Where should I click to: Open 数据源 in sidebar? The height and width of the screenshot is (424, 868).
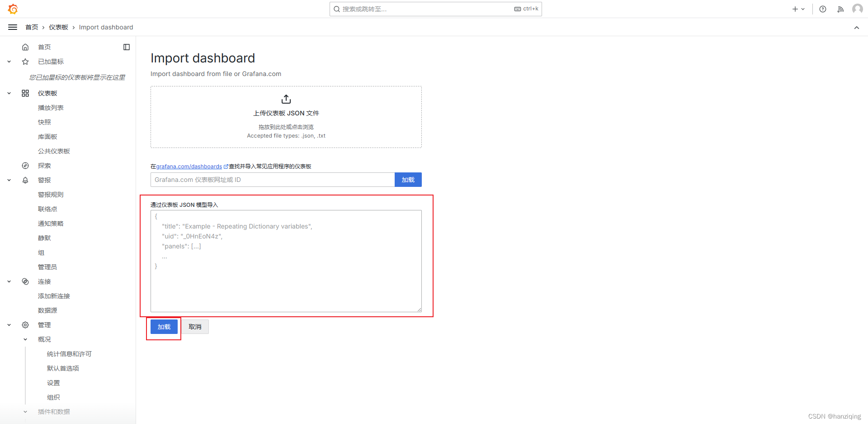tap(47, 310)
